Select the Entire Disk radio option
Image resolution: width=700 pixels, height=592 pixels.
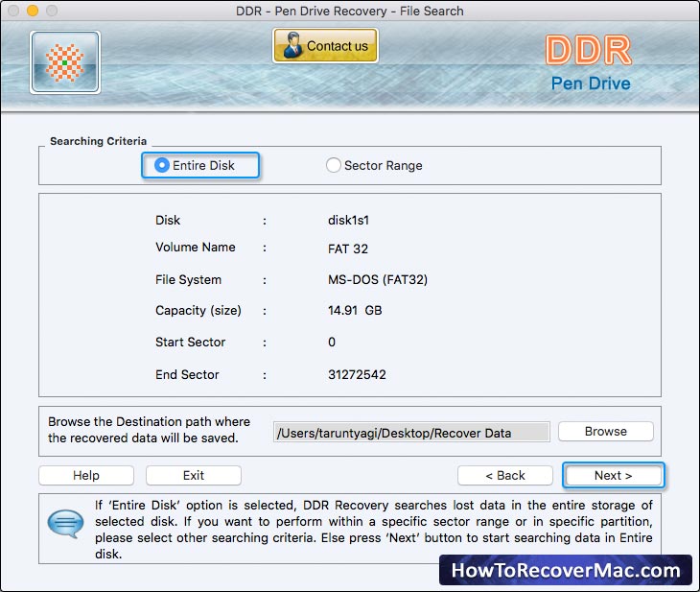tap(162, 165)
